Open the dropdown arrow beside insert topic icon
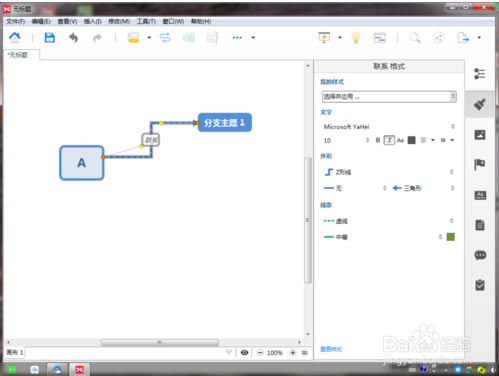The height and width of the screenshot is (376, 499). click(149, 37)
